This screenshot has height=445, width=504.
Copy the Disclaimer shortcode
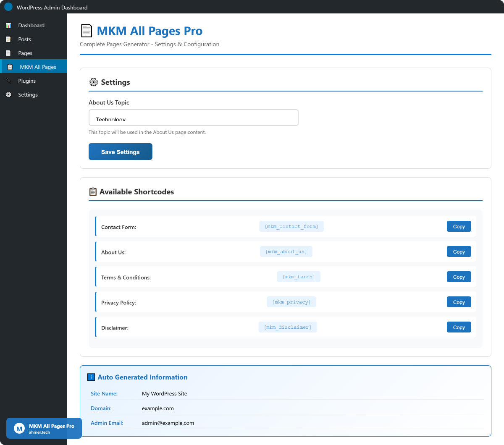459,327
